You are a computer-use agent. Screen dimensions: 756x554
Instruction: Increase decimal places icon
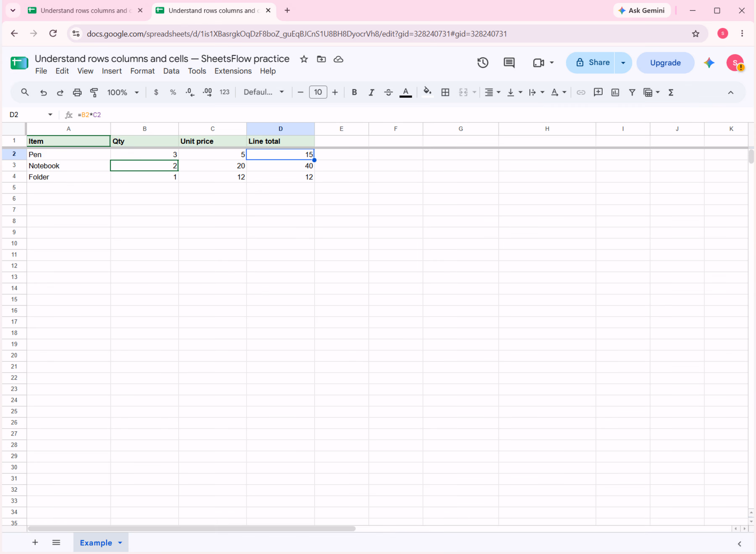click(x=207, y=92)
